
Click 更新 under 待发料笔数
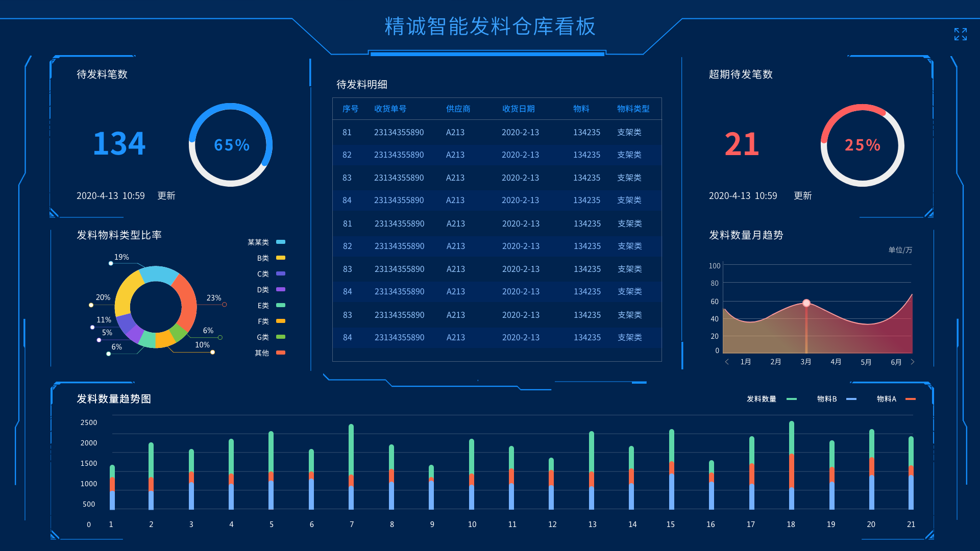coord(166,196)
